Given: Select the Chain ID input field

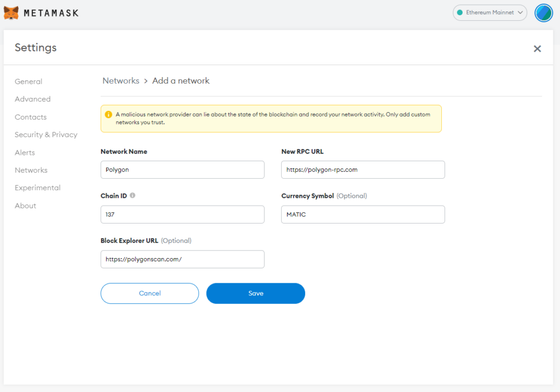Looking at the screenshot, I should tap(183, 214).
